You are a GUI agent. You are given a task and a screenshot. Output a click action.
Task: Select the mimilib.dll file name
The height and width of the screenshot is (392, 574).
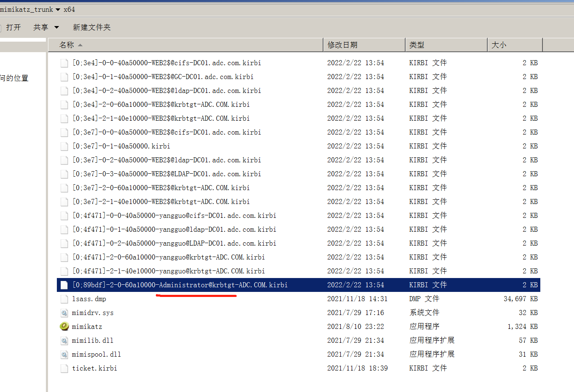point(92,340)
